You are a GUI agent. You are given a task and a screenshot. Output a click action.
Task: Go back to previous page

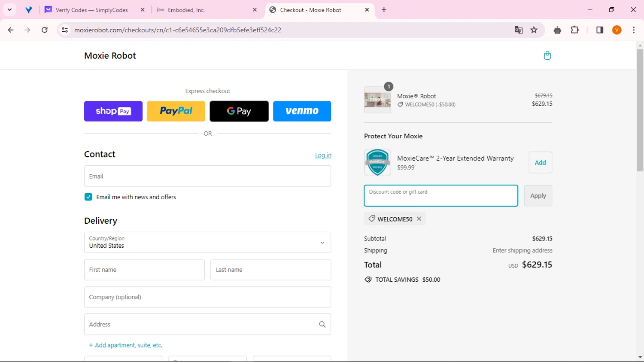[x=11, y=30]
